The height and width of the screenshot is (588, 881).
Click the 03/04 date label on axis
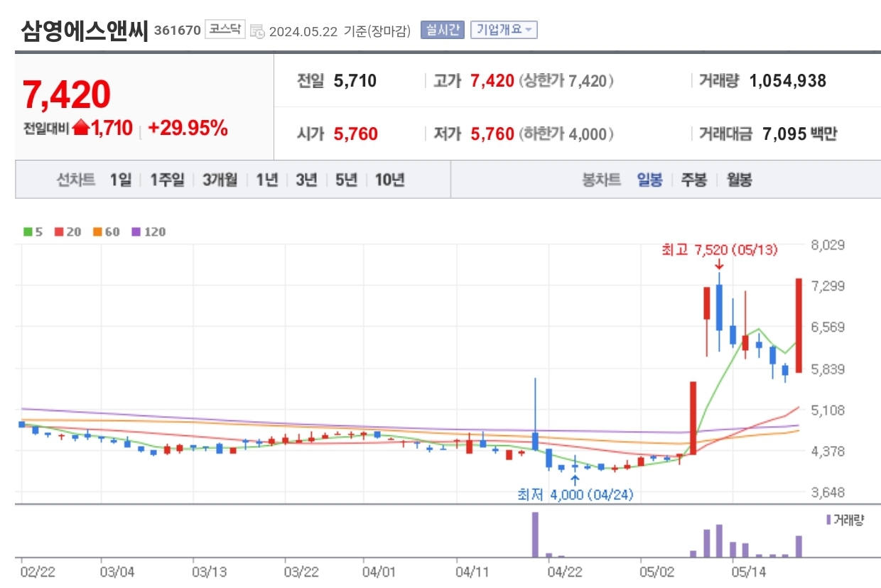(x=117, y=571)
